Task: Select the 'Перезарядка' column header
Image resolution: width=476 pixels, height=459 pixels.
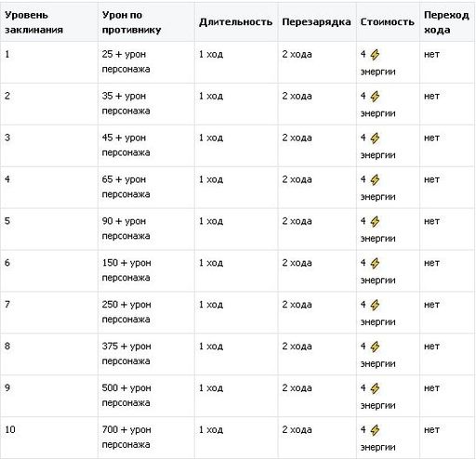Action: coord(317,22)
